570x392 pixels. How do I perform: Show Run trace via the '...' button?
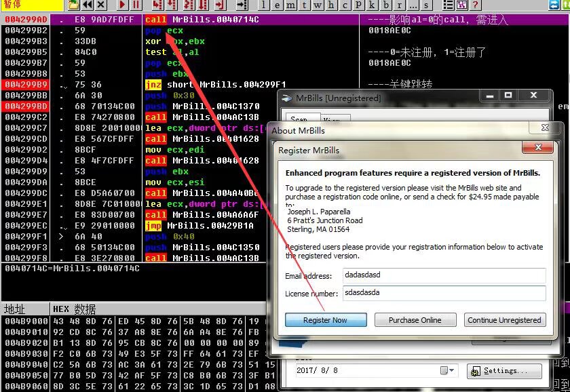tap(413, 5)
